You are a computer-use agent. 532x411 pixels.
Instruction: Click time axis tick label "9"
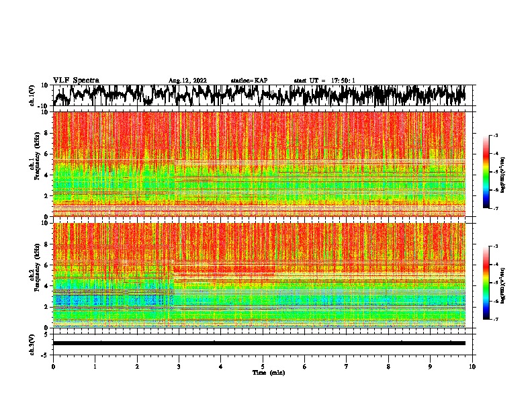point(430,367)
